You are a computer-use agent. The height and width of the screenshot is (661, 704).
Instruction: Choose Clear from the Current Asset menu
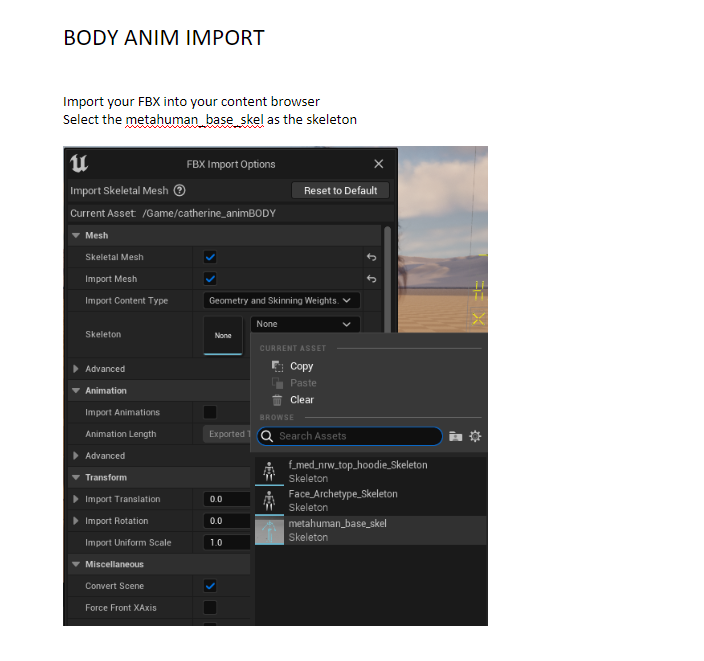click(302, 400)
